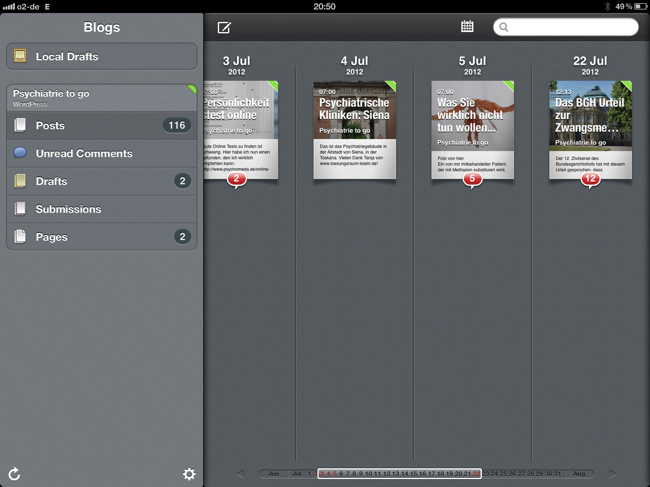Open Unread Comments list
The image size is (650, 487).
pyautogui.click(x=101, y=153)
